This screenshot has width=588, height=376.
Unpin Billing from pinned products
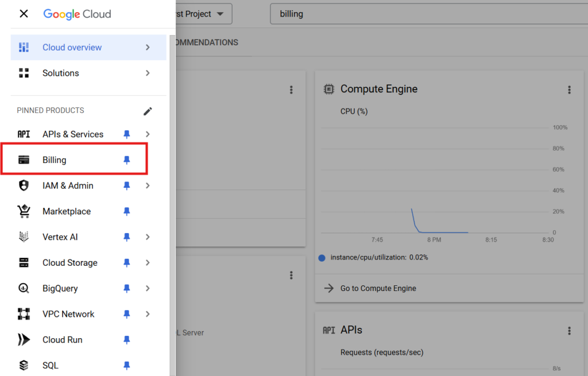pos(127,160)
